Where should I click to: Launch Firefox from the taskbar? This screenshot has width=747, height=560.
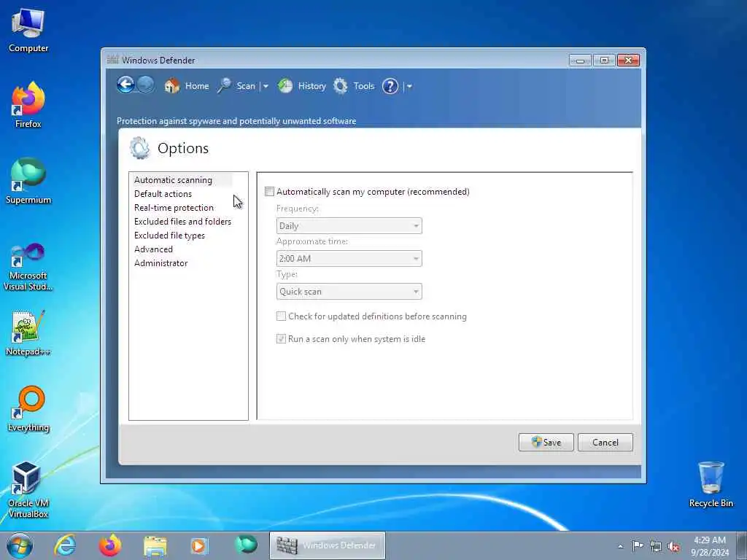click(110, 545)
